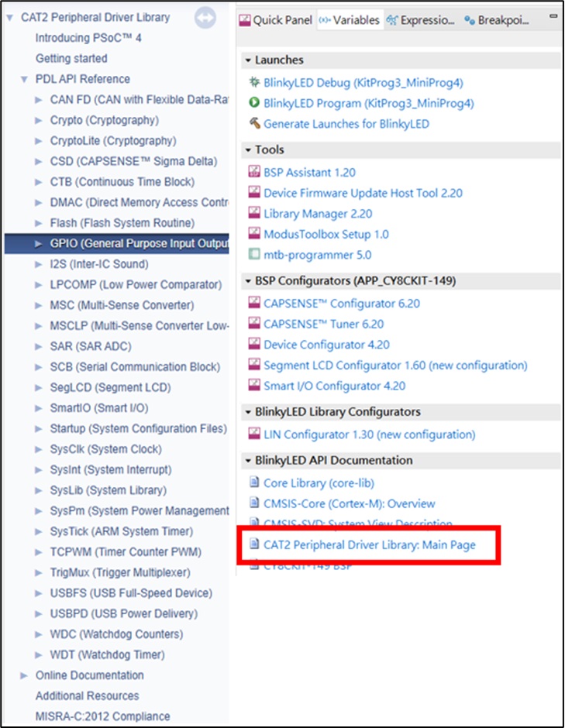Click the BSP Assistant 1.20 icon

[254, 171]
